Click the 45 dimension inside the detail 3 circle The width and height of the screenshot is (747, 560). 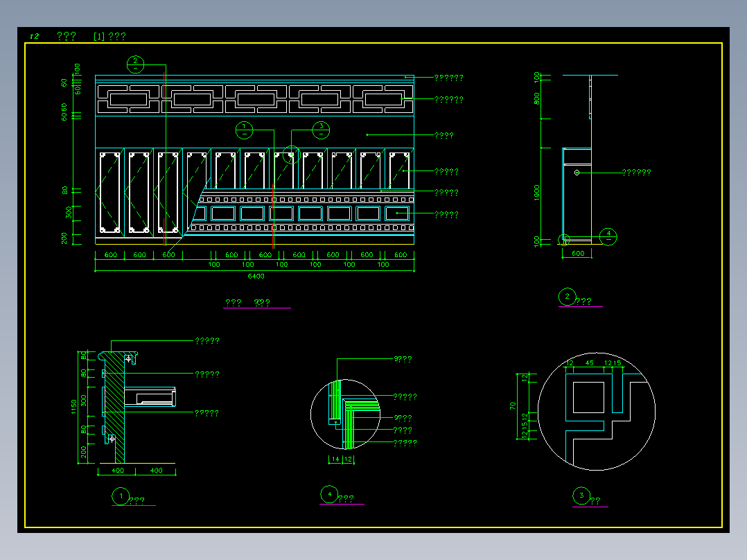point(589,363)
